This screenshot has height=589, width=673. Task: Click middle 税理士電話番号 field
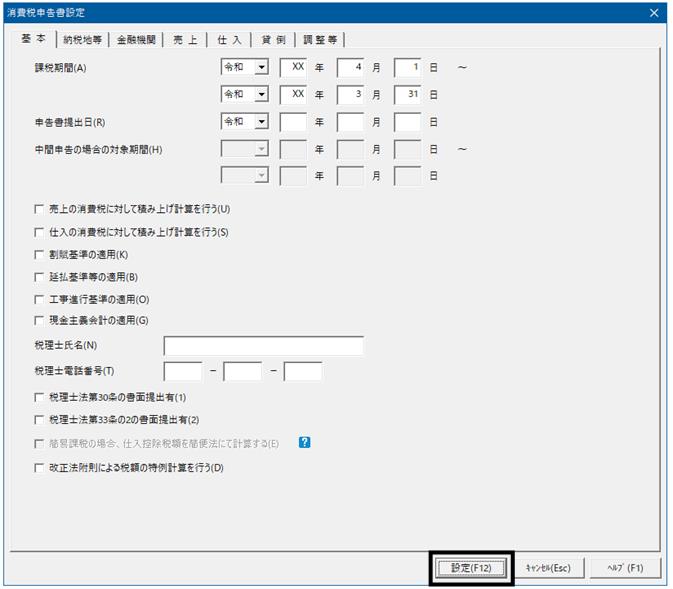point(243,371)
